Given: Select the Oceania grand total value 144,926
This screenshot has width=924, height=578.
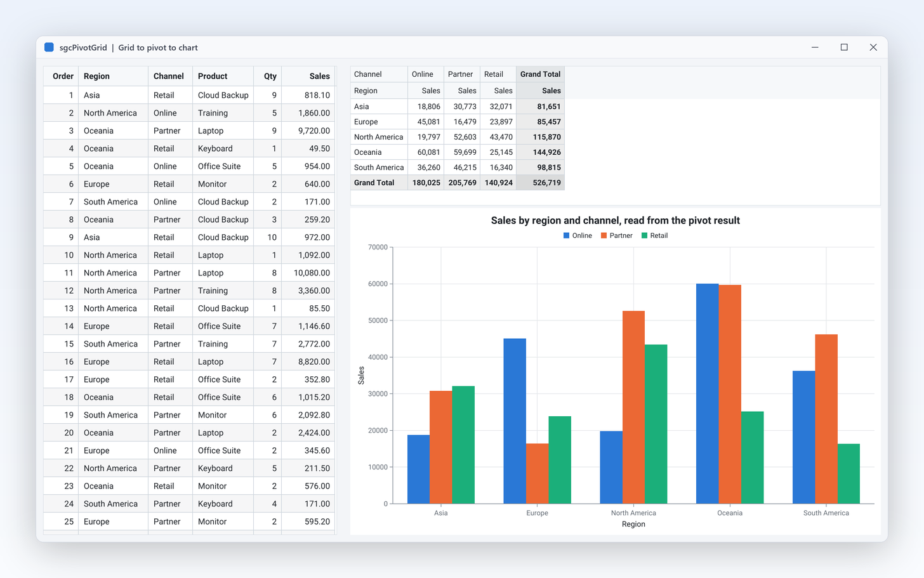Looking at the screenshot, I should tap(540, 152).
